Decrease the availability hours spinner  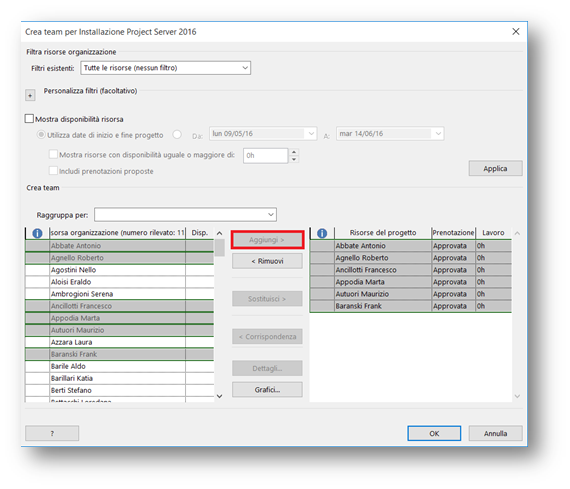point(294,159)
